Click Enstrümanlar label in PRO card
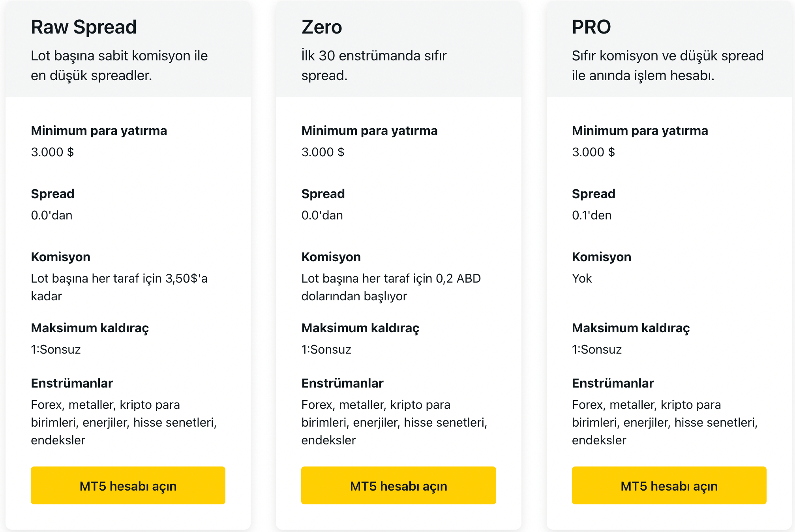 pos(613,383)
